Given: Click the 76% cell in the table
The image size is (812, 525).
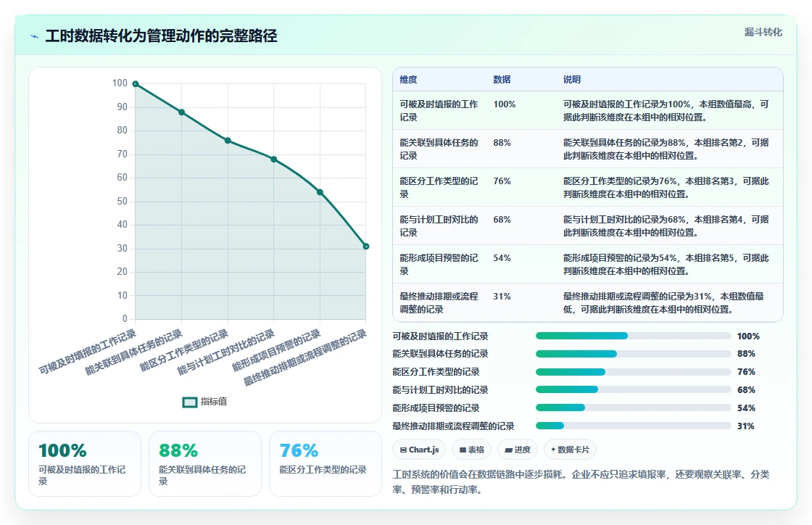Looking at the screenshot, I should (x=502, y=181).
